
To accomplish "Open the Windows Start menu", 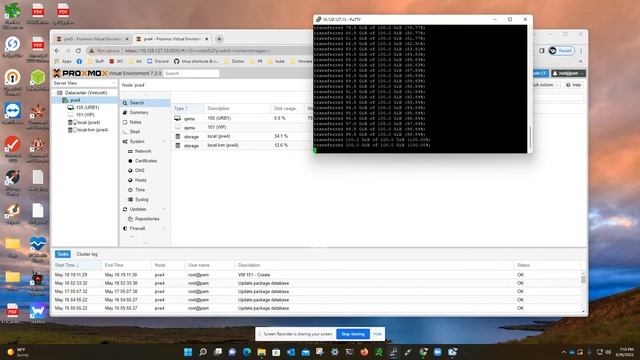I will coord(188,352).
